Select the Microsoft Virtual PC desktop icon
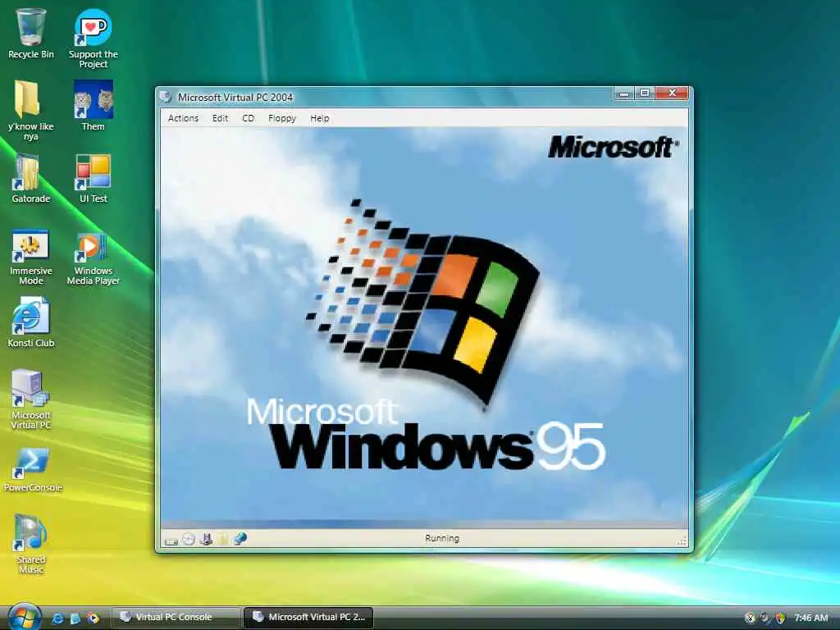This screenshot has width=840, height=630. 30,399
